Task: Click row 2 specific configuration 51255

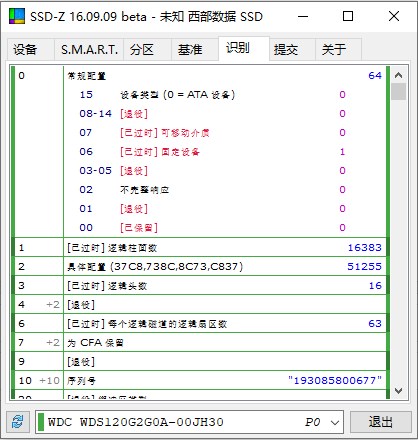Action: click(364, 266)
